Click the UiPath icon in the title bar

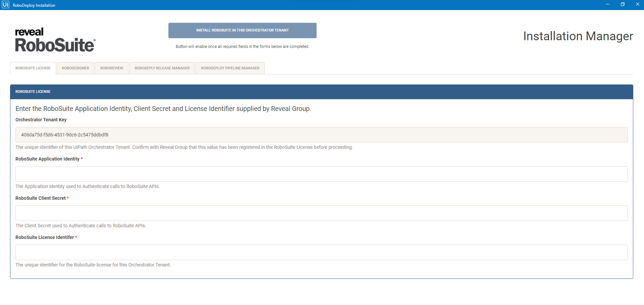click(5, 5)
